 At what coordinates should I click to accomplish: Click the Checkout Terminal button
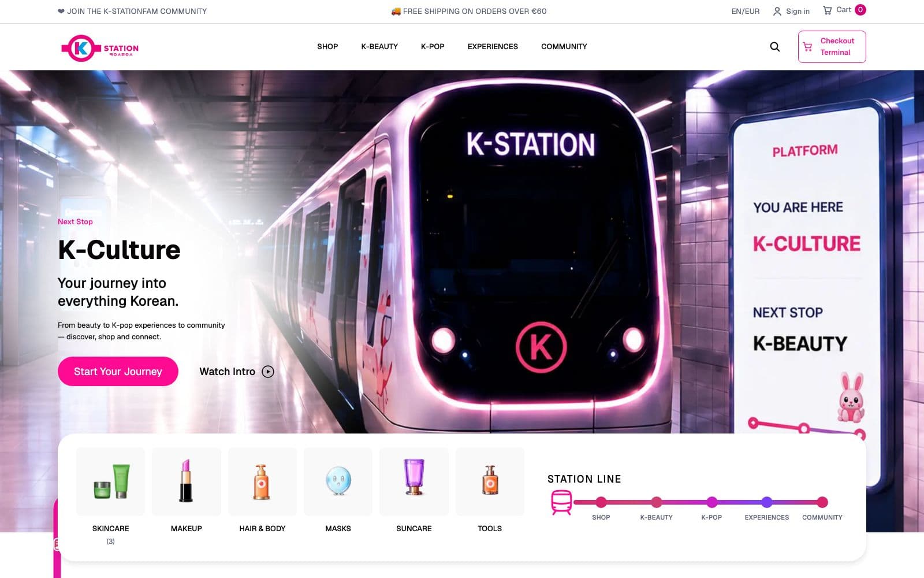point(832,47)
